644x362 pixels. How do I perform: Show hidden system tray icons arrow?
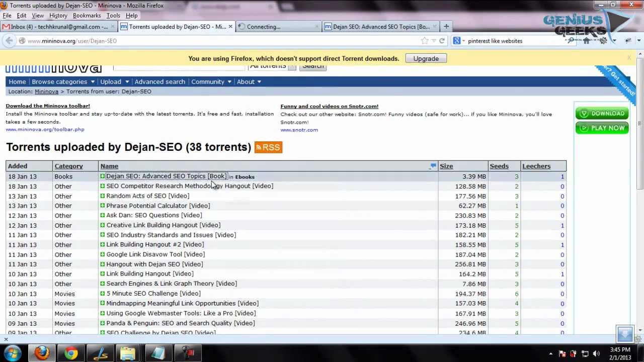(x=550, y=353)
